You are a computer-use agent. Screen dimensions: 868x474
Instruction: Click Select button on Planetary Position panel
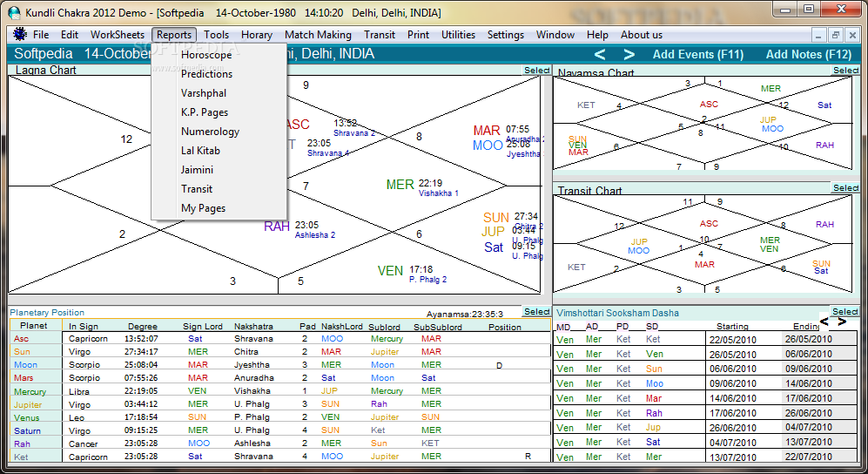pos(536,311)
